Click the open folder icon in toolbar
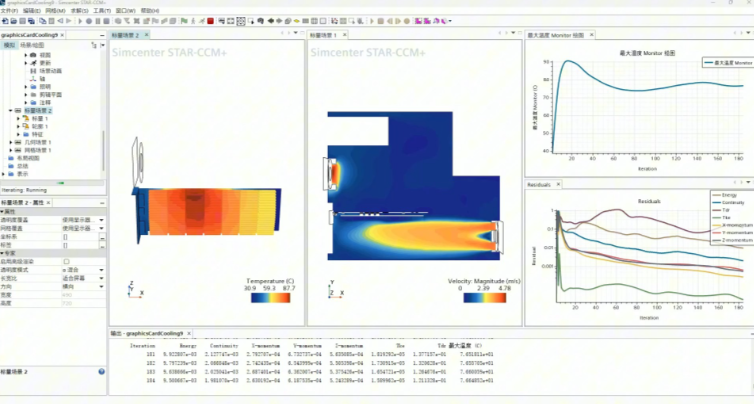754x404 pixels. (x=14, y=21)
